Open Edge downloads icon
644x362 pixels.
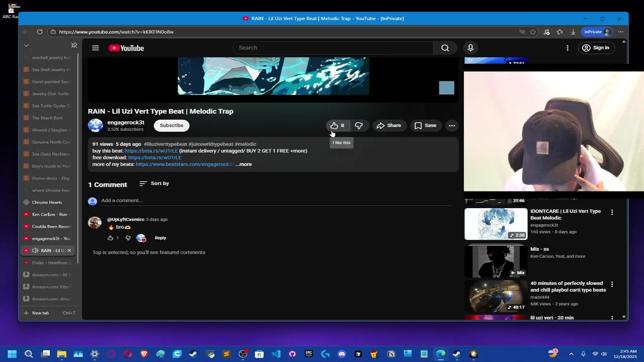[573, 32]
